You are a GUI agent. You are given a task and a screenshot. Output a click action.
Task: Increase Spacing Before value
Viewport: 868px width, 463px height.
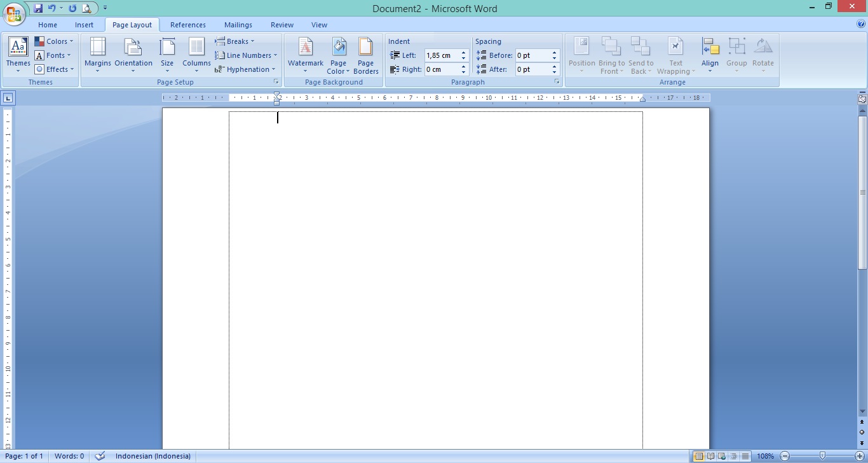tap(555, 53)
